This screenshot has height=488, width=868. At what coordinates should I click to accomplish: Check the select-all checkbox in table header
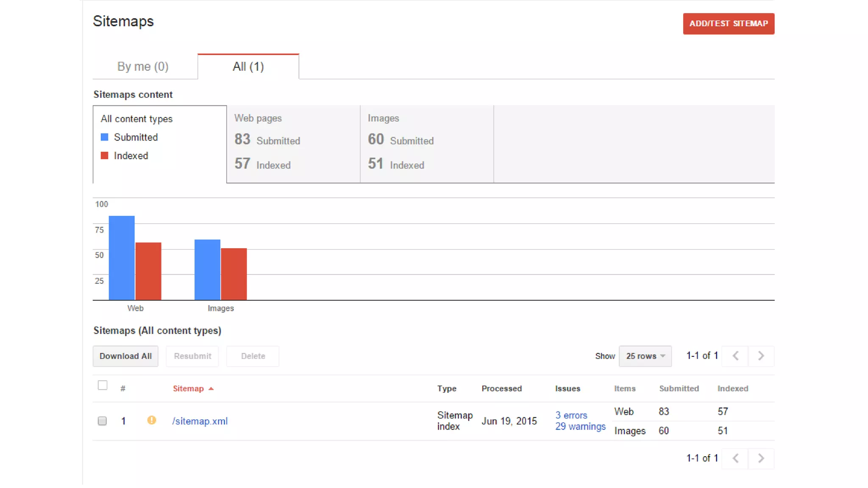[103, 385]
